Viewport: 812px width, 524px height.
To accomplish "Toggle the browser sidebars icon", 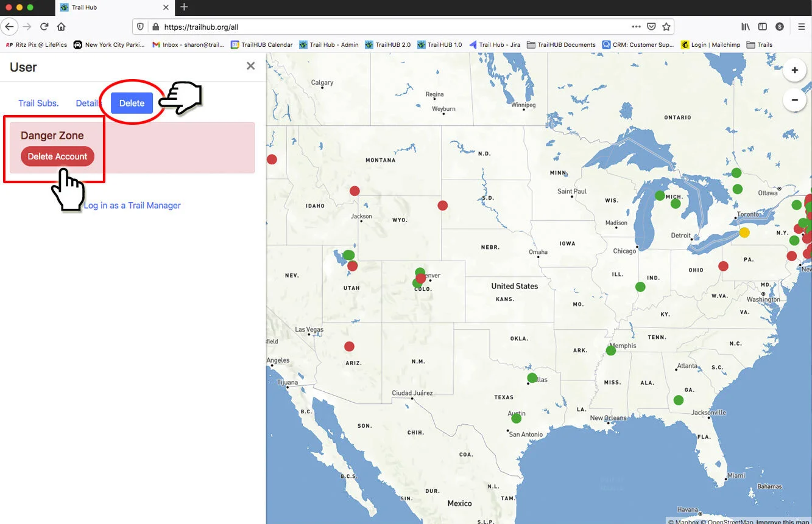I will click(x=763, y=27).
